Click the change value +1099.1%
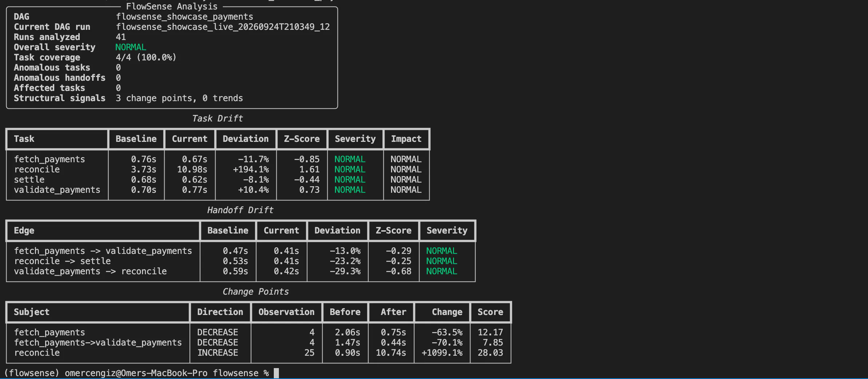Screen dimensions: 868x379 (442, 353)
